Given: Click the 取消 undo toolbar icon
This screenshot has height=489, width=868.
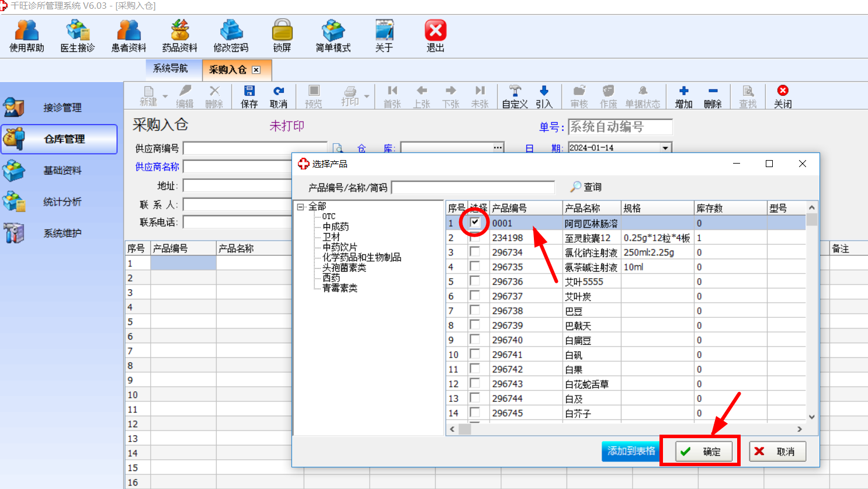Looking at the screenshot, I should (x=279, y=97).
